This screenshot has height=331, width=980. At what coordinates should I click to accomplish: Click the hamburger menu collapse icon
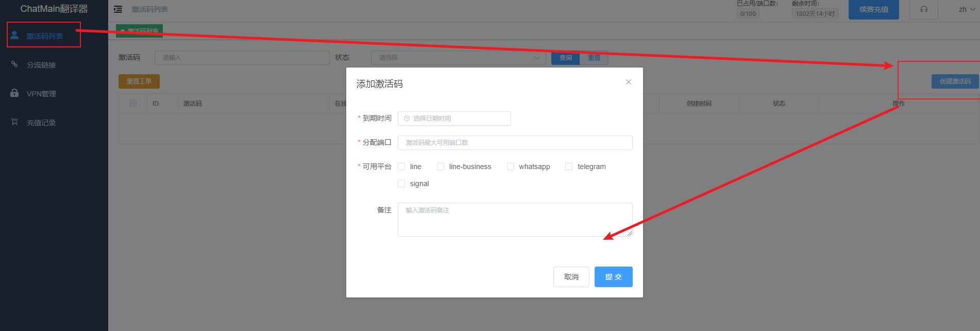[x=118, y=9]
